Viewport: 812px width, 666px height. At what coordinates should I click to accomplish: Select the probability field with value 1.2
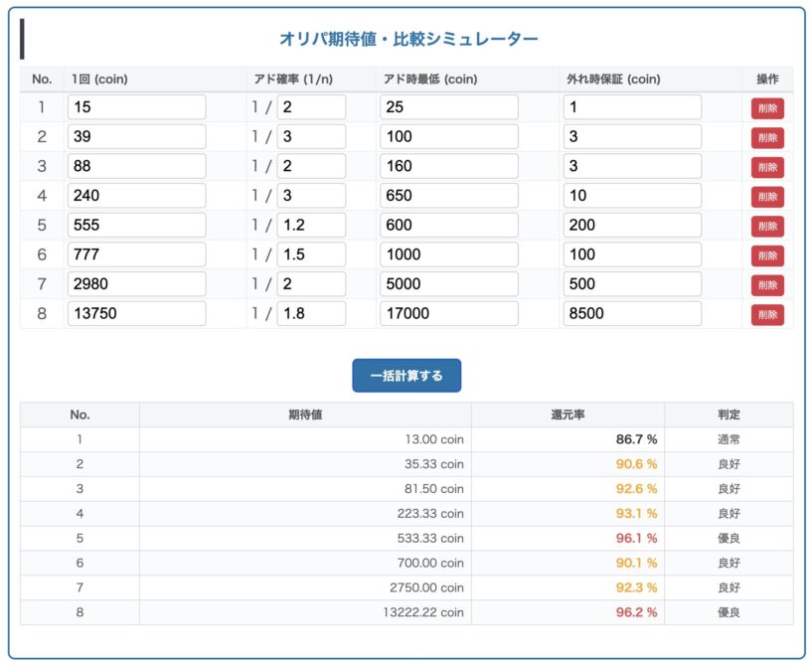(310, 226)
